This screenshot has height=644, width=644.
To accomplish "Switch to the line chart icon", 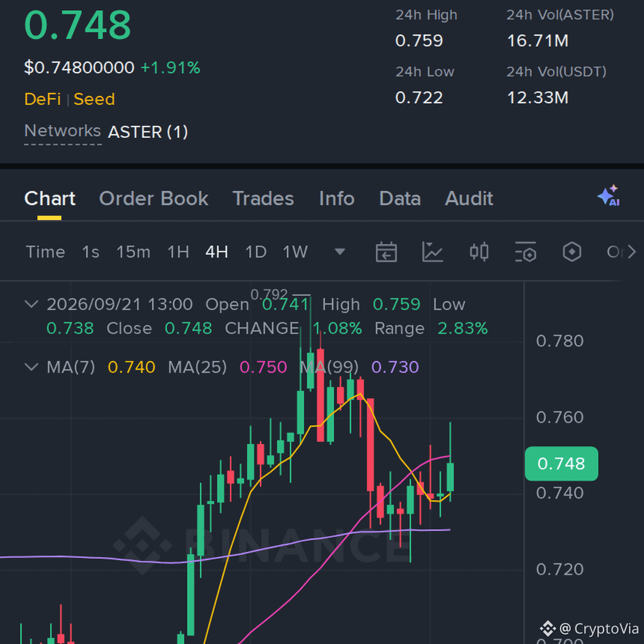I will pos(432,252).
